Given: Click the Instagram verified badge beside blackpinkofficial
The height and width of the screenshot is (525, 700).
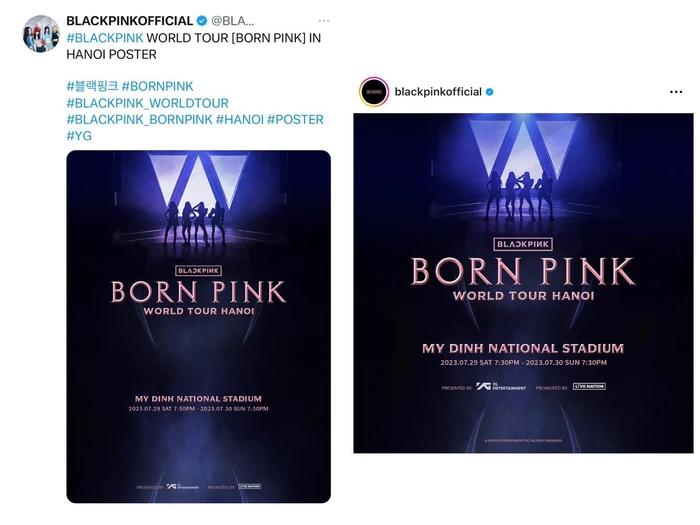Looking at the screenshot, I should tap(490, 92).
